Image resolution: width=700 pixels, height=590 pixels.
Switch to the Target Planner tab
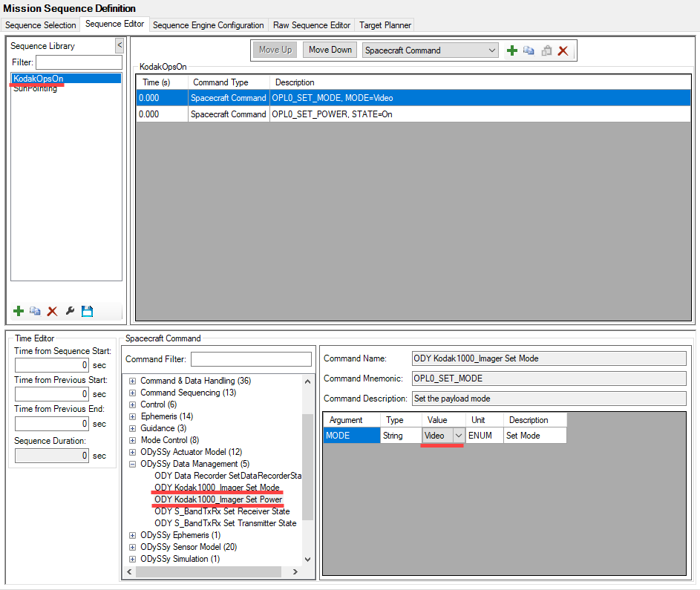point(385,25)
